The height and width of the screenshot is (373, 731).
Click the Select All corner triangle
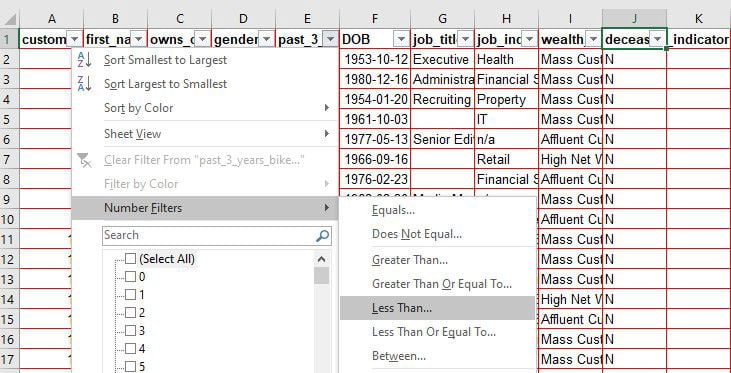pos(10,20)
